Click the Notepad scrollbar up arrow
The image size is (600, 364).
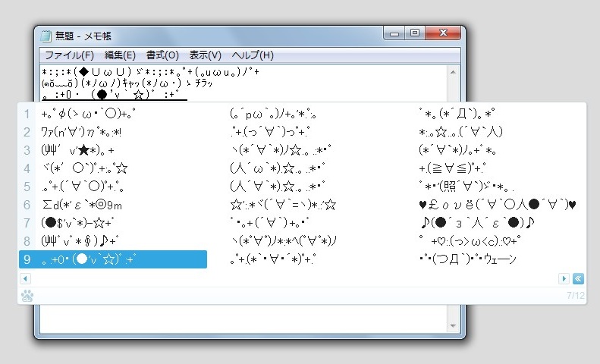coord(453,72)
